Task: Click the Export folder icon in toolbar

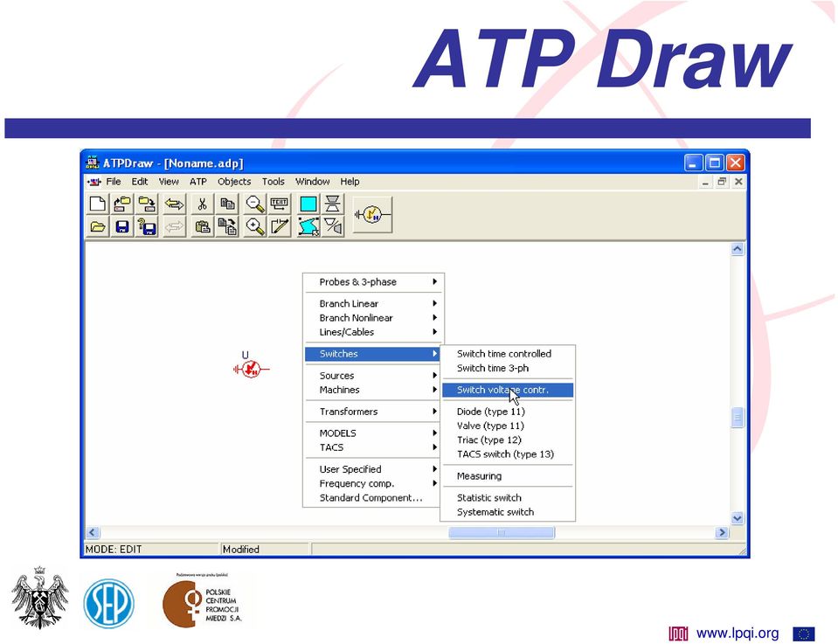Action: (x=147, y=204)
